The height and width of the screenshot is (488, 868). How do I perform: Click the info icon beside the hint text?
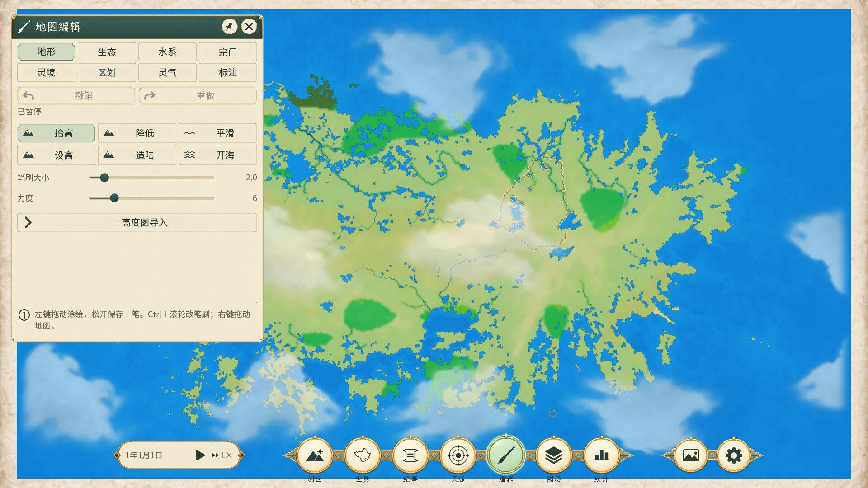tap(24, 315)
